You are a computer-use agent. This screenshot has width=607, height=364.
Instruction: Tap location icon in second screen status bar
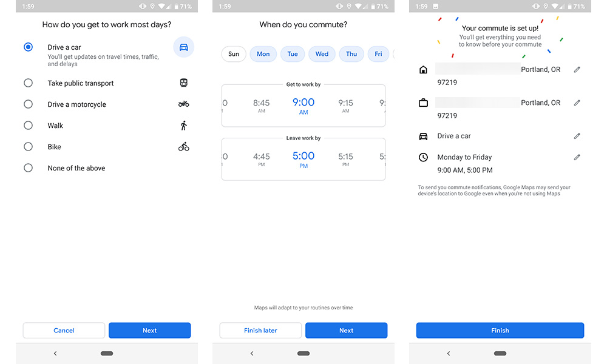(x=349, y=7)
